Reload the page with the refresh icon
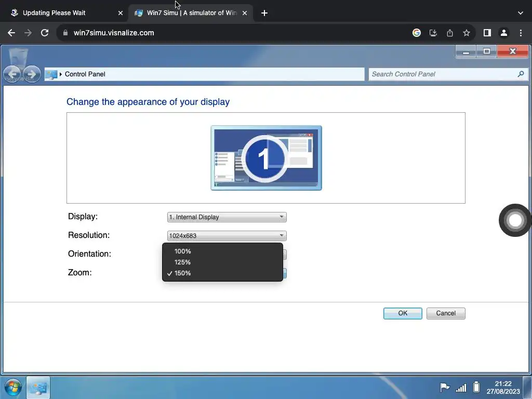The image size is (532, 399). [x=45, y=33]
